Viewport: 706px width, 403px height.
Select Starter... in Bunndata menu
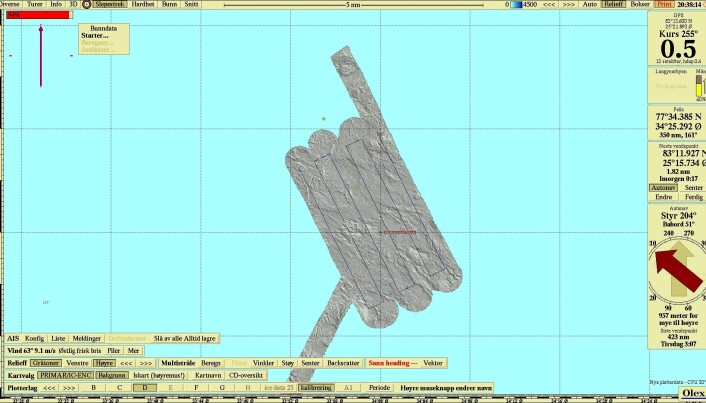[95, 36]
